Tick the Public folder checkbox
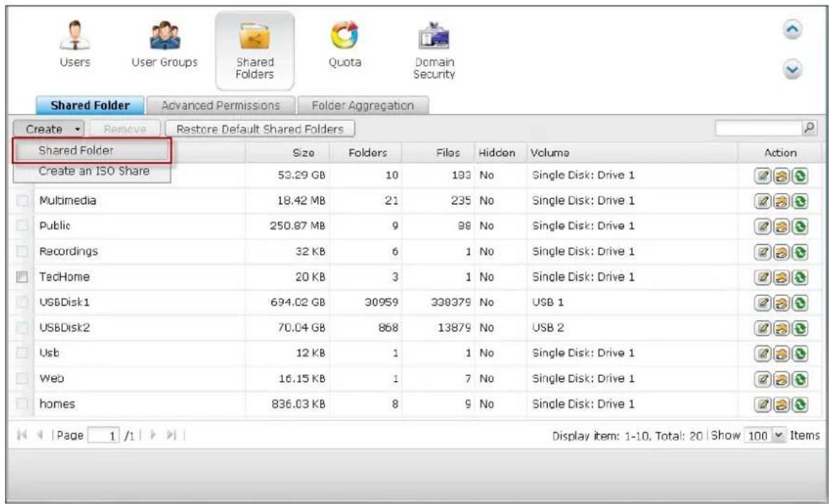Viewport: 829px width, 504px height. tap(23, 226)
